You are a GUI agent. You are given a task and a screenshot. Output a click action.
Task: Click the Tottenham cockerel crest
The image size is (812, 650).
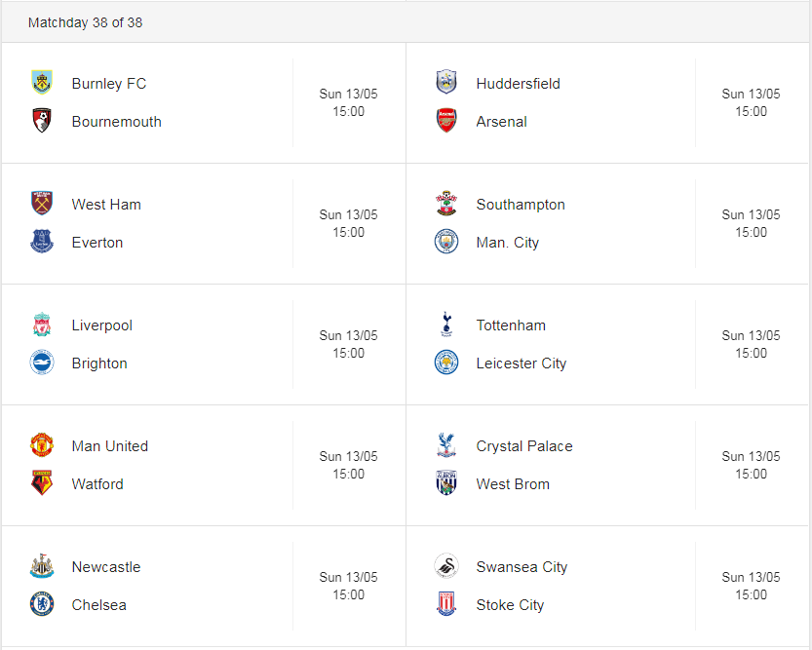[446, 325]
